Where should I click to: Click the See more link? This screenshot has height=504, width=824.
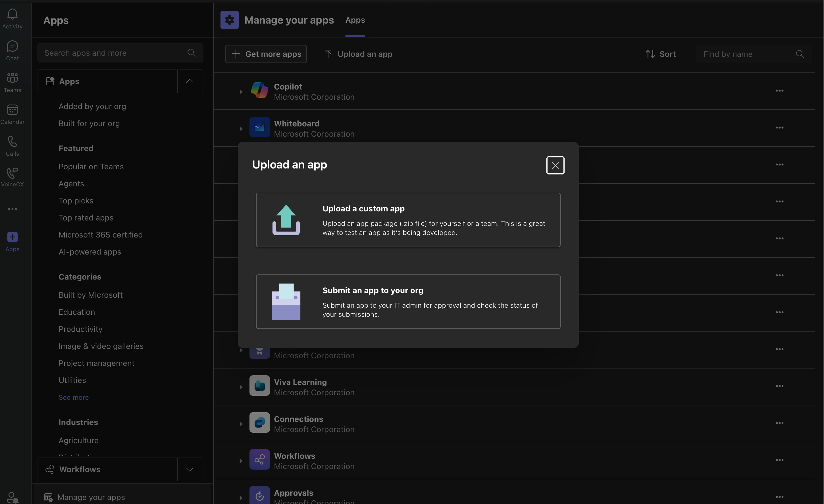point(74,397)
